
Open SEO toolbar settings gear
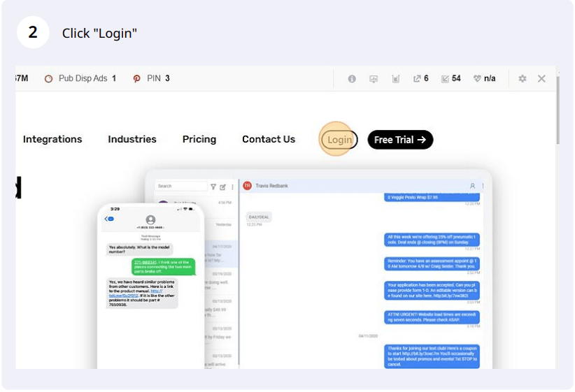click(523, 78)
